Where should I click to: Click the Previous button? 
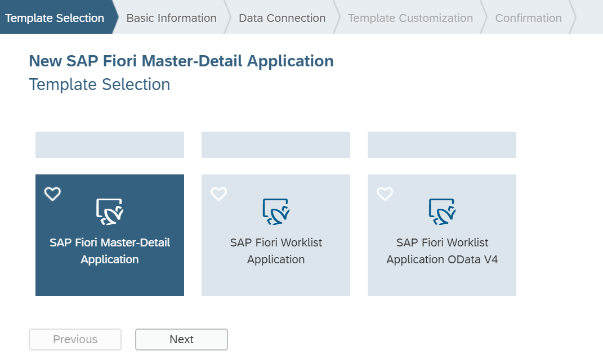(x=75, y=339)
